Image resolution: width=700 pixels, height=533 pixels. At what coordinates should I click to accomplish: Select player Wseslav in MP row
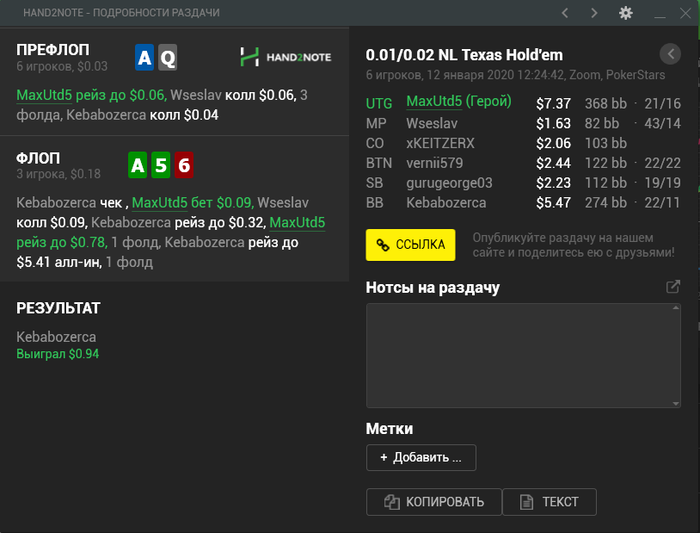432,123
